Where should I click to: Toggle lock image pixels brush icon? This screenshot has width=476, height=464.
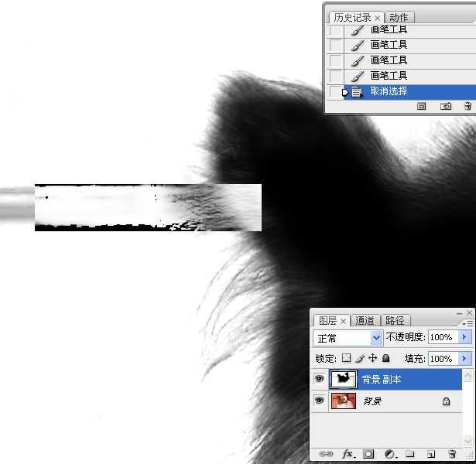pyautogui.click(x=360, y=359)
